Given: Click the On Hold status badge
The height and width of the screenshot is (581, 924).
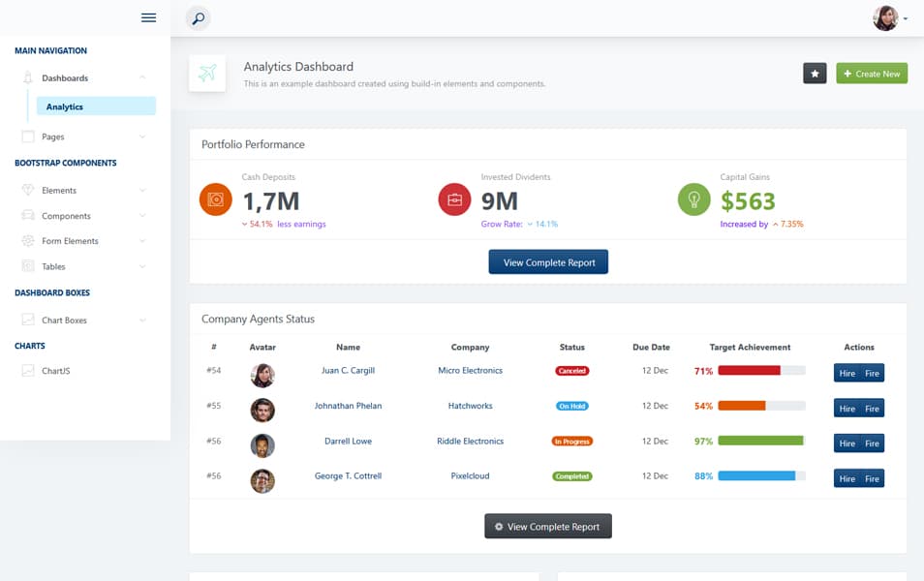Looking at the screenshot, I should pos(571,406).
